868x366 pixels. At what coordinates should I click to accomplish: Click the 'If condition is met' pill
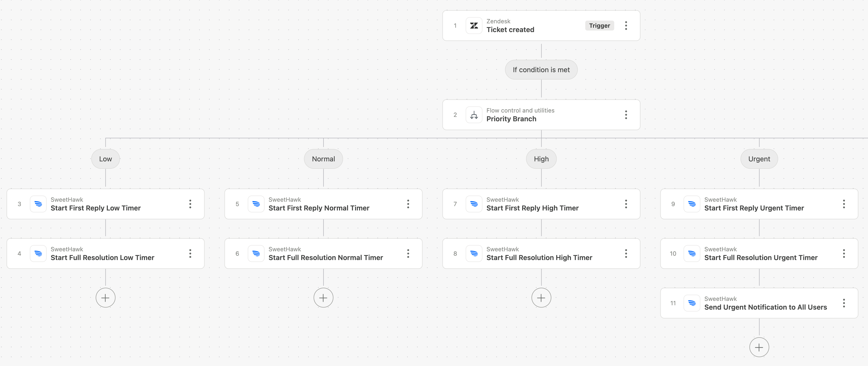coord(541,70)
